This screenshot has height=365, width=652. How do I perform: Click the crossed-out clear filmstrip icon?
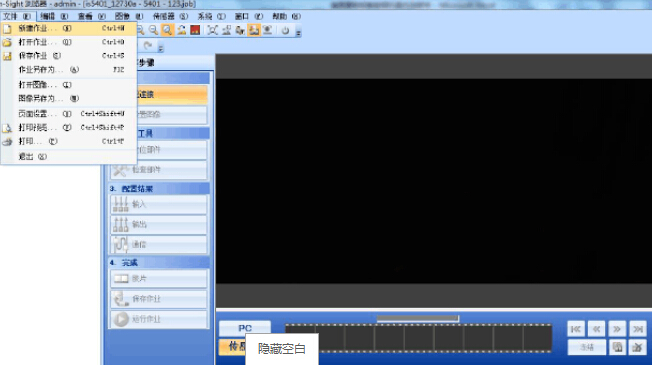click(x=638, y=347)
